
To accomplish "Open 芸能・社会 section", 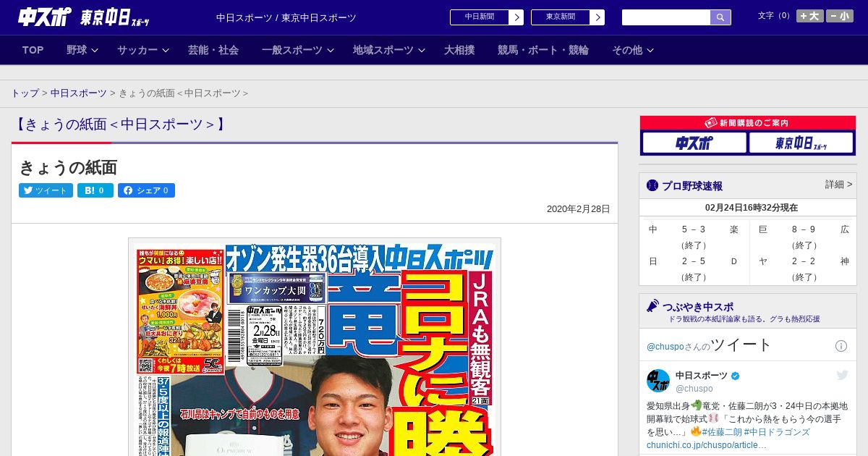I will point(213,50).
